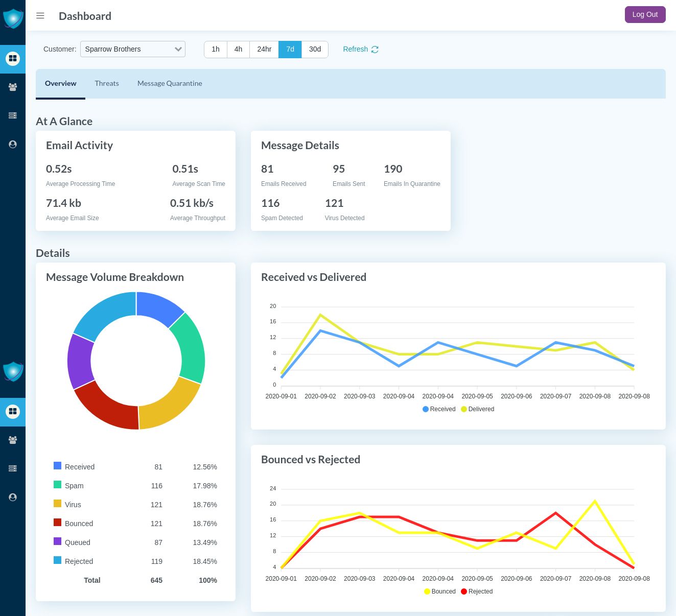676x616 pixels.
Task: Expand the Sparrow Brothers combo box arrow
Action: point(178,49)
